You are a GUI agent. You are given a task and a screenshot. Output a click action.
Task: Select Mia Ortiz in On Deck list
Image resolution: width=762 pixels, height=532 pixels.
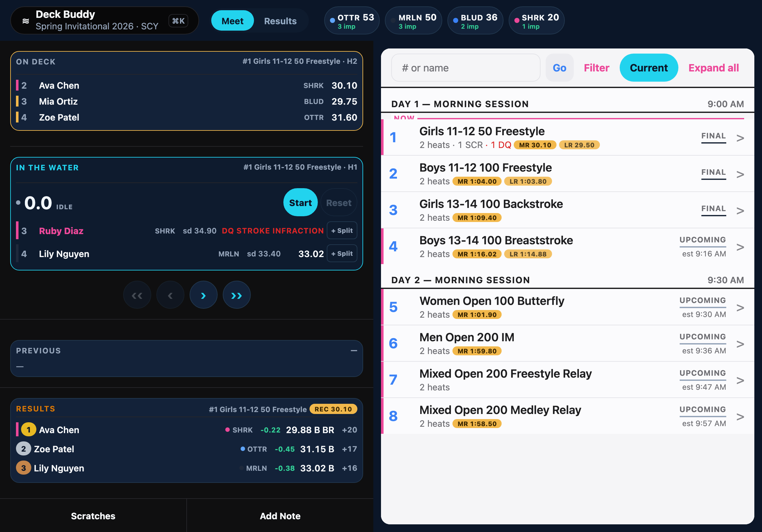click(187, 101)
